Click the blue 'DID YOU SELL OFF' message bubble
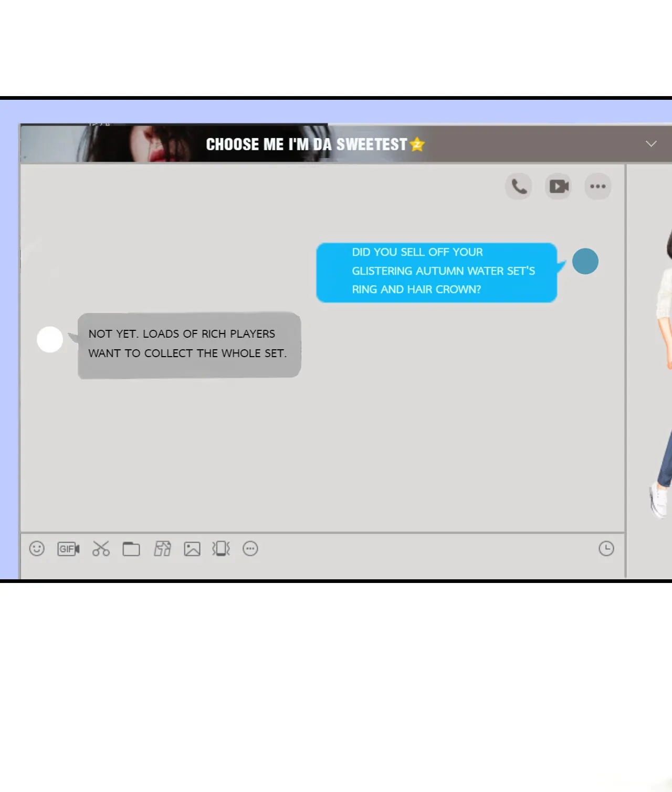 point(436,272)
